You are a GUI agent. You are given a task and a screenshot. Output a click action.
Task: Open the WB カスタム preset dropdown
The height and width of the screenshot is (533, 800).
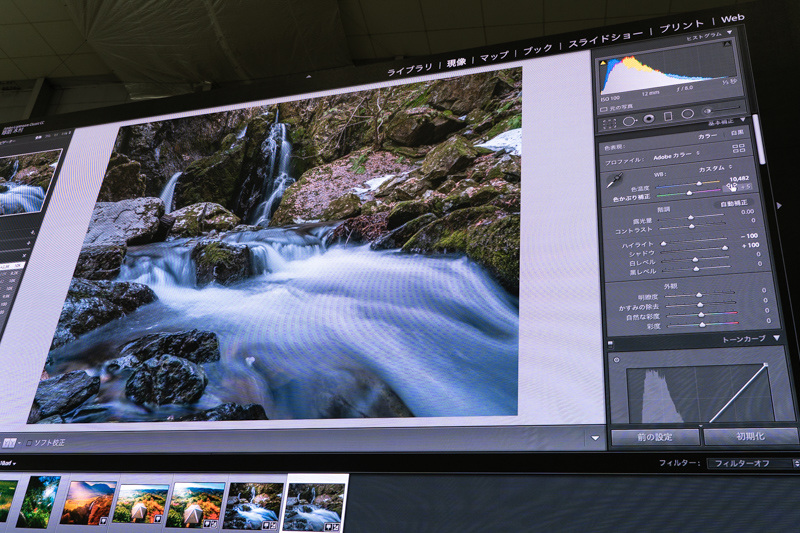point(715,168)
